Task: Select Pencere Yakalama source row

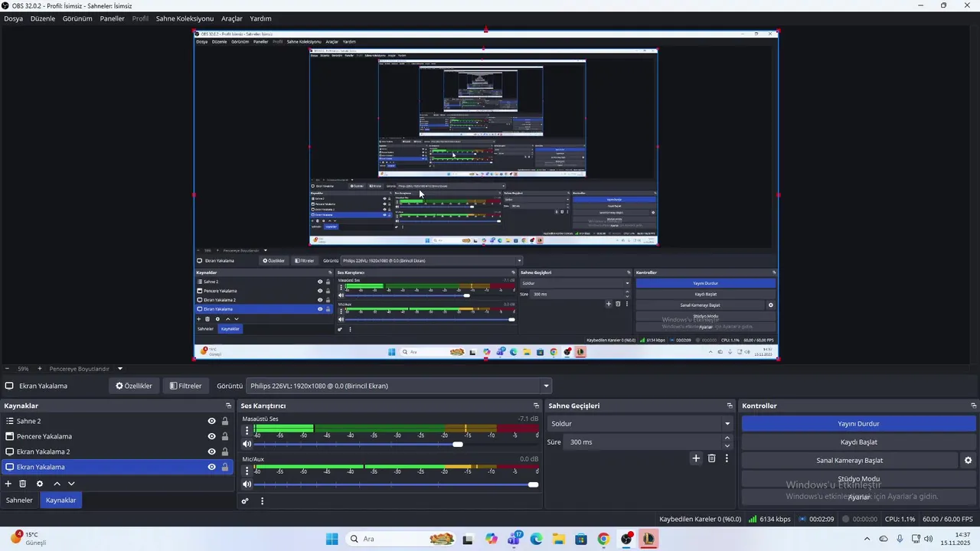Action: 116,436
